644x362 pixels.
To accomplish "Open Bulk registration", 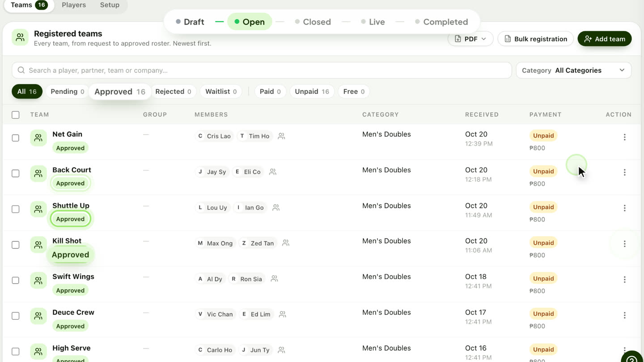I will [536, 39].
